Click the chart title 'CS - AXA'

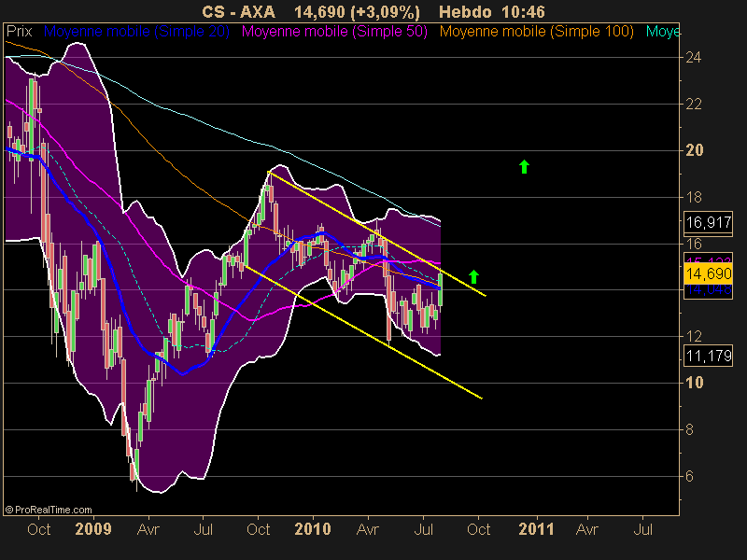238,12
